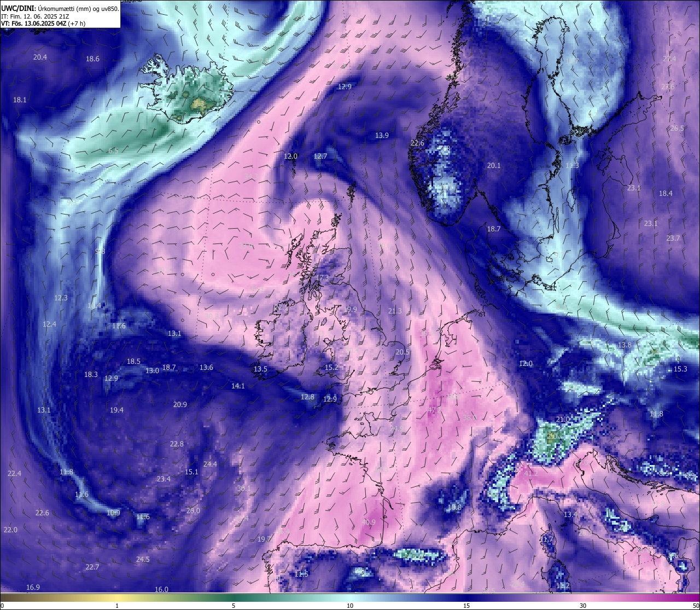Click the 20.4 value near top left
The width and height of the screenshot is (700, 610).
(x=40, y=57)
